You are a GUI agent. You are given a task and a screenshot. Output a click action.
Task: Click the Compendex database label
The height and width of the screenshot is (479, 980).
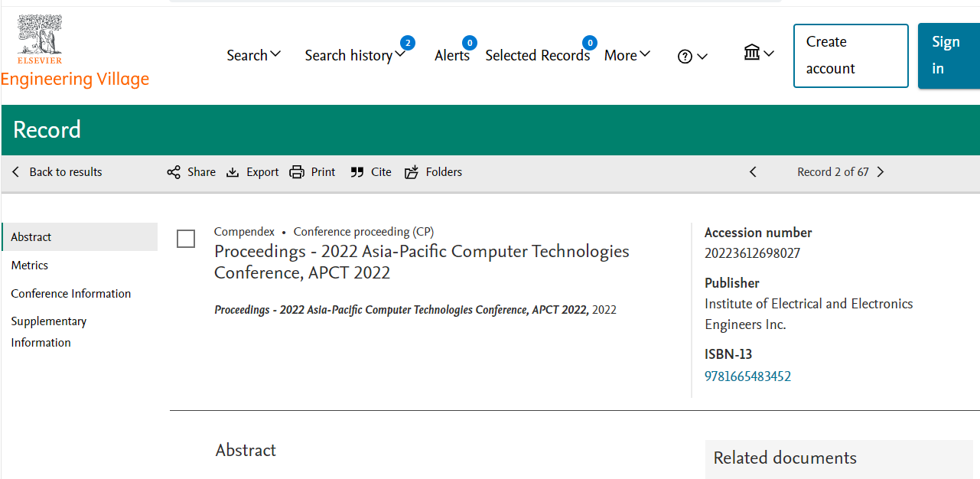[x=244, y=232]
